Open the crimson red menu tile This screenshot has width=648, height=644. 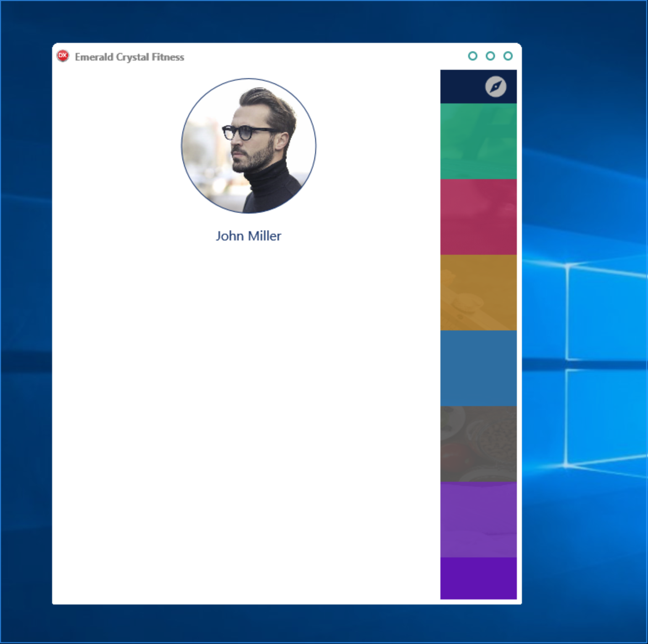pos(478,217)
